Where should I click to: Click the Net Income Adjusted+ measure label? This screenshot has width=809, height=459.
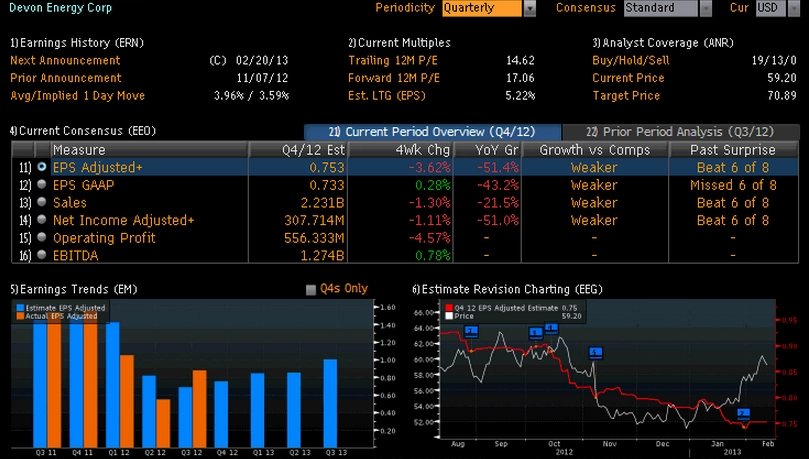tap(123, 220)
